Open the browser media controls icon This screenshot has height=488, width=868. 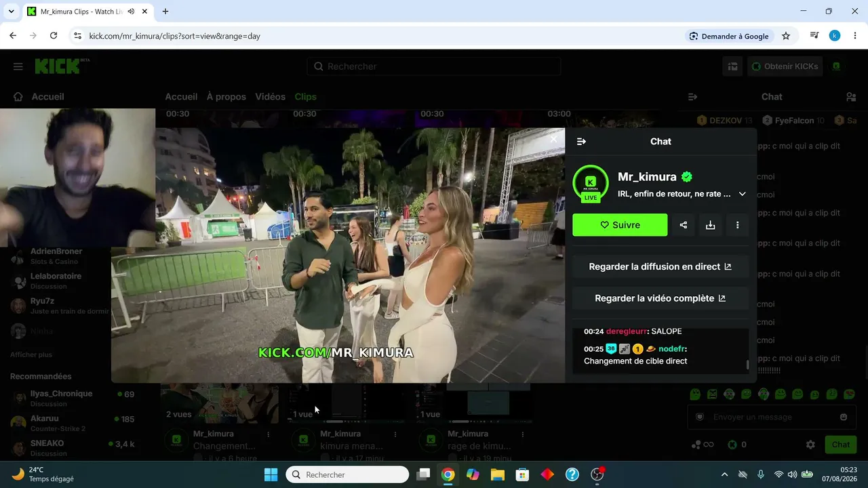[x=814, y=36]
